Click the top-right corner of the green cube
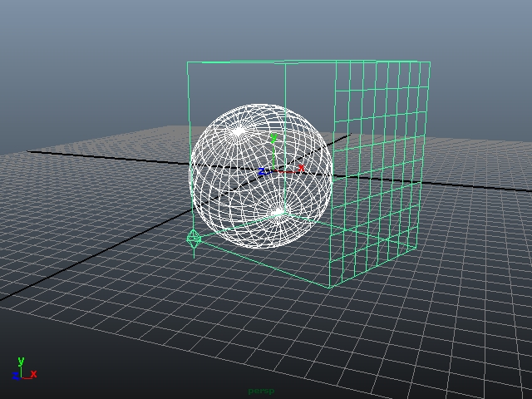532x399 pixels. point(430,61)
